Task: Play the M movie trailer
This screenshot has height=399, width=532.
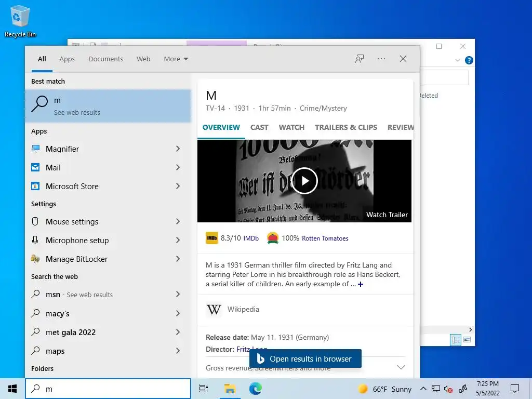Action: click(x=304, y=181)
